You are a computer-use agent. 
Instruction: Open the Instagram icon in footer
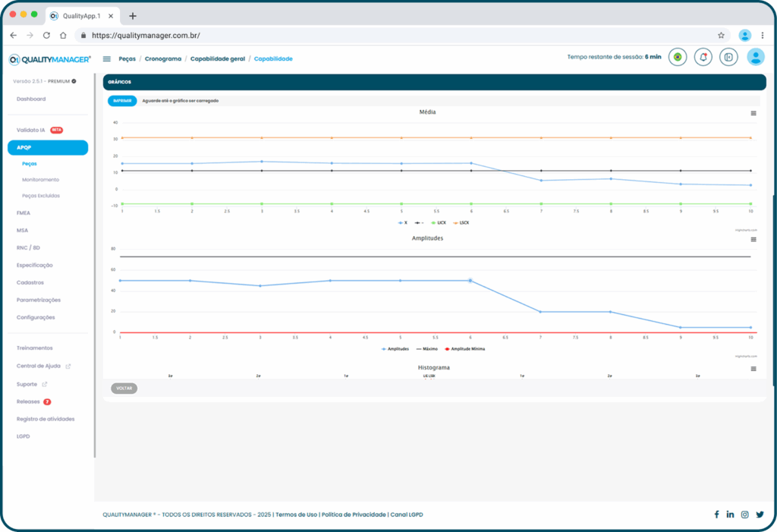coord(745,515)
